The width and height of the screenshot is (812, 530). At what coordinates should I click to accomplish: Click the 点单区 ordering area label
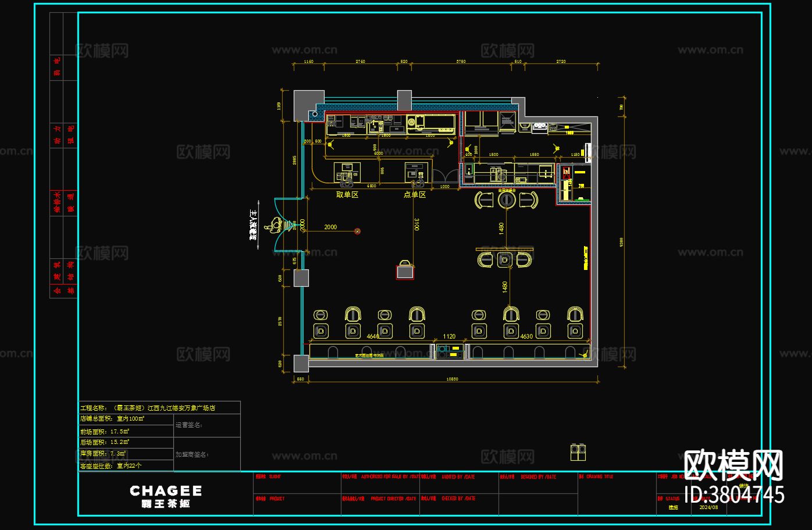point(415,194)
